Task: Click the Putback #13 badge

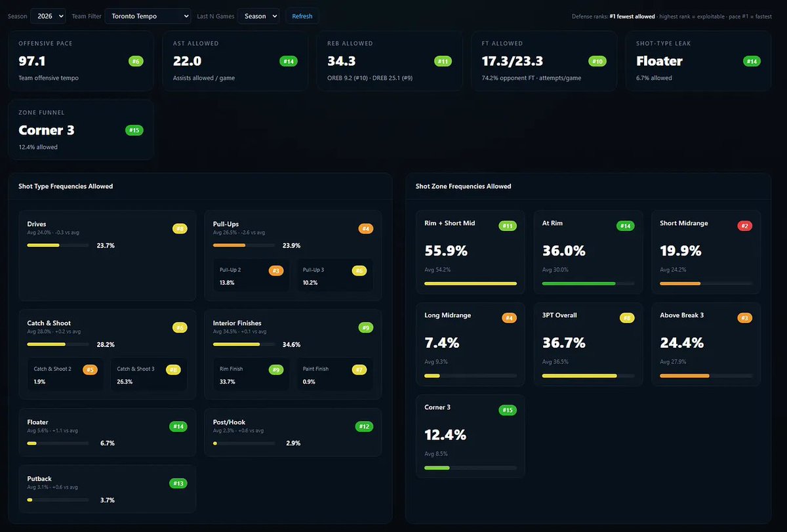Action: coord(178,483)
